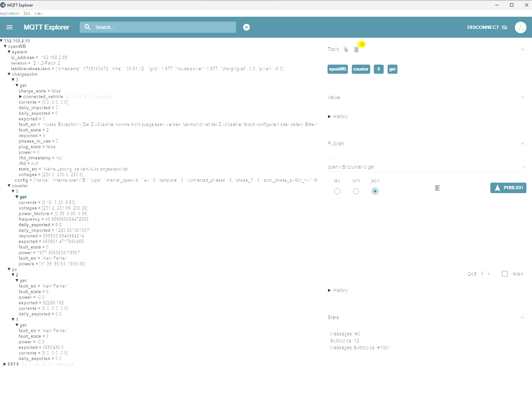Collapse the system tree node

9,52
